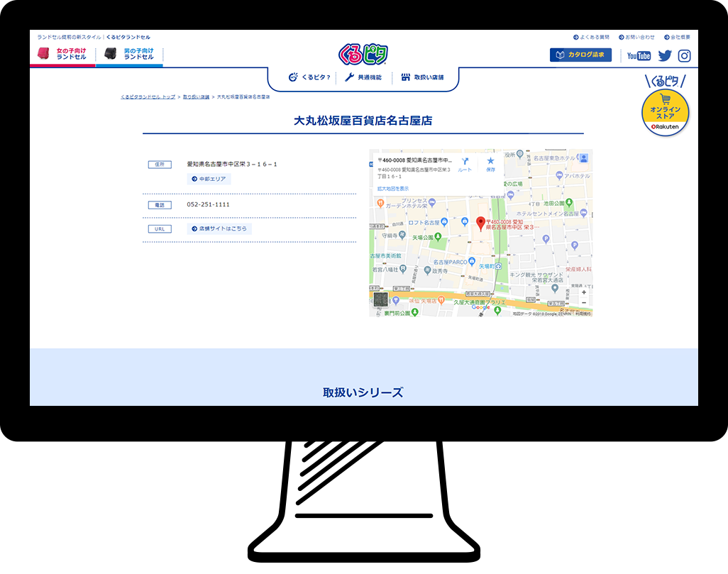Open the girls' randoseru tab (女の子向け)
The width and height of the screenshot is (728, 574).
[62, 54]
